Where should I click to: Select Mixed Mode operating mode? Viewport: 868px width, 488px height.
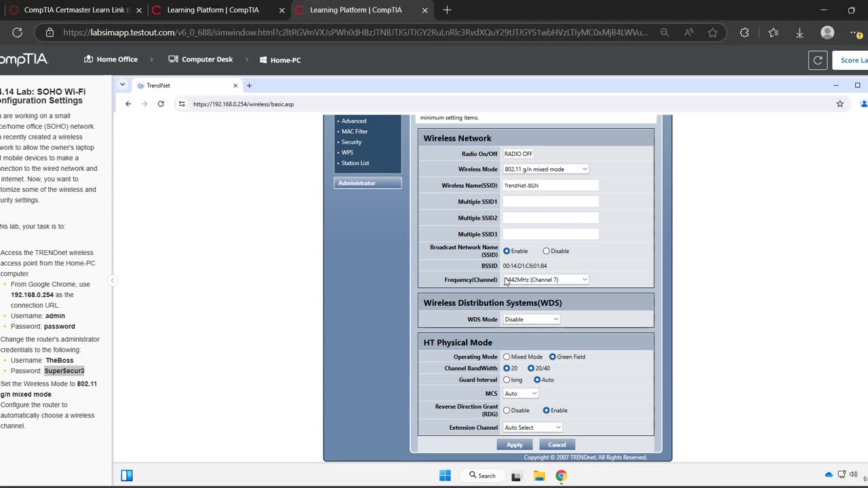pyautogui.click(x=507, y=357)
